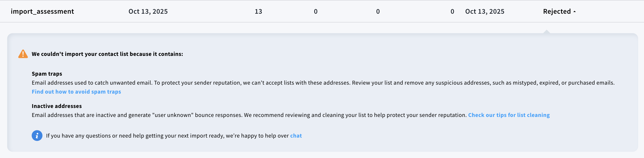644x158 pixels.
Task: Click the Oct 13, 2025 date beside Rejected
Action: [x=484, y=11]
